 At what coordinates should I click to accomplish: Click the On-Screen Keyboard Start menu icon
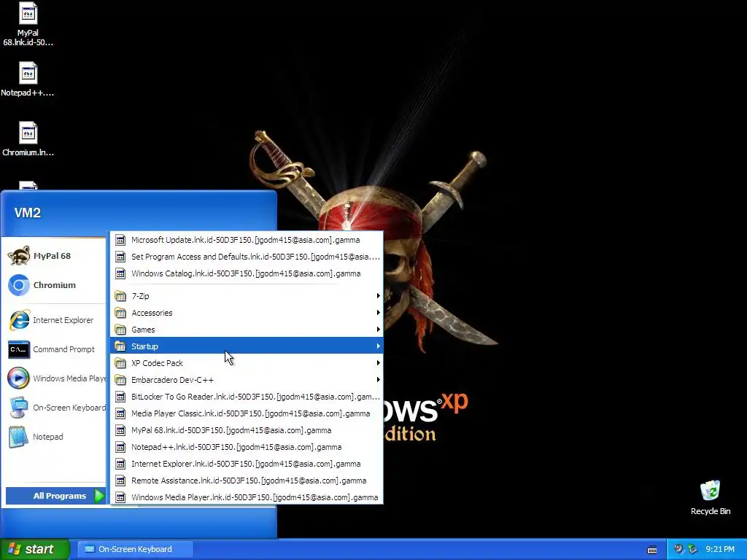coord(19,408)
